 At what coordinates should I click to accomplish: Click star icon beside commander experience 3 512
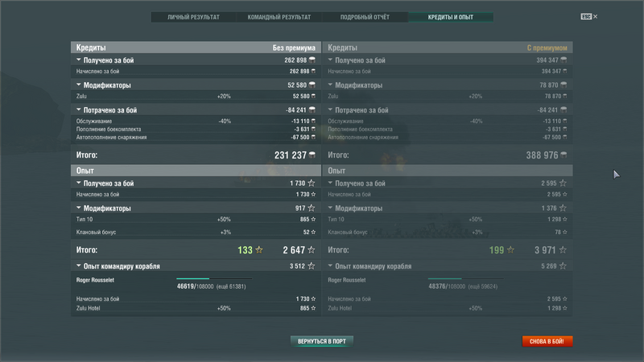coord(312,266)
